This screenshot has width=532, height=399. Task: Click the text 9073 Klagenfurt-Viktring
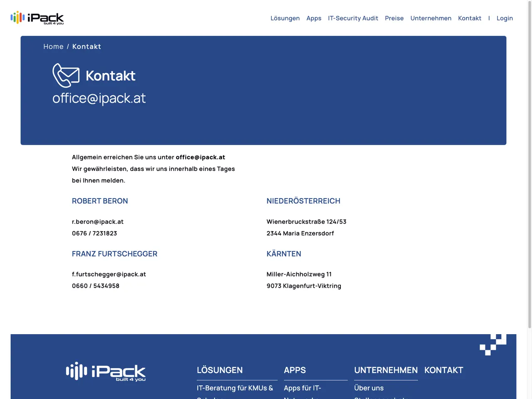(x=304, y=286)
